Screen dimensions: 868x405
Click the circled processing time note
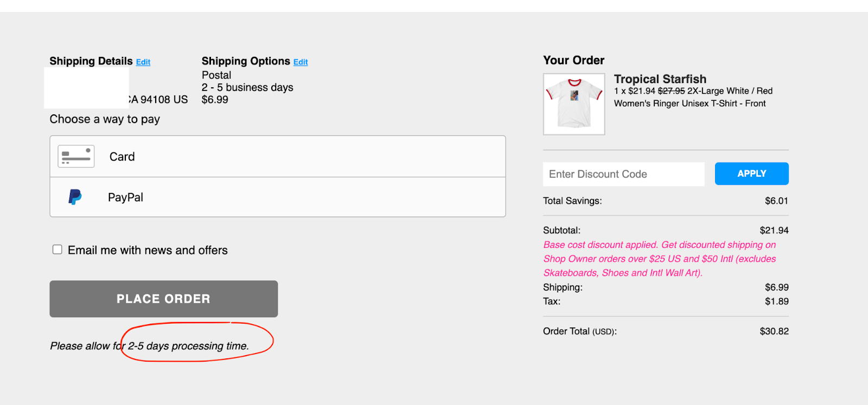pos(188,346)
